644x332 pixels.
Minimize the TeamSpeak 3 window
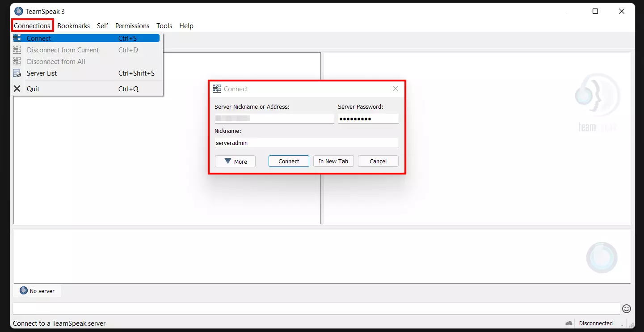(x=569, y=11)
